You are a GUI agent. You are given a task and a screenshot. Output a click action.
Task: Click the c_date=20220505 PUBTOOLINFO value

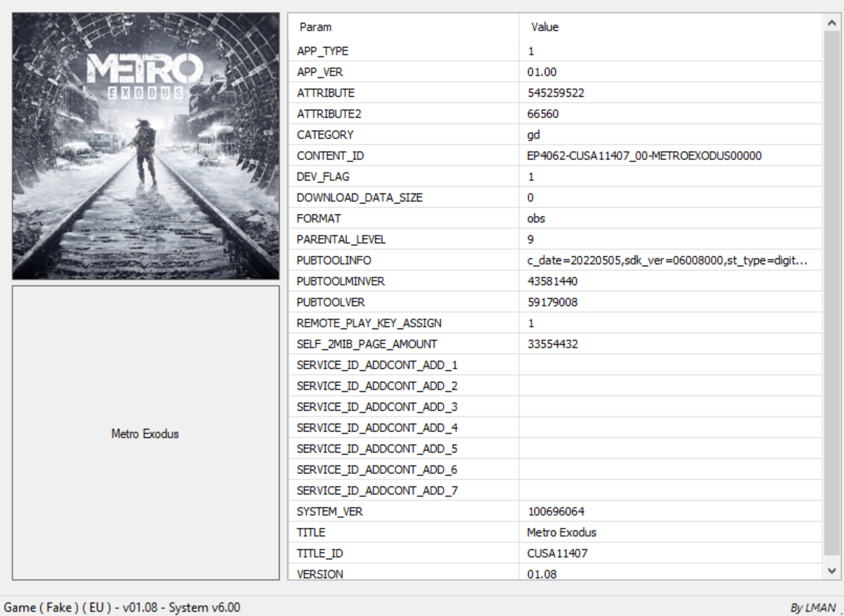pyautogui.click(x=668, y=260)
